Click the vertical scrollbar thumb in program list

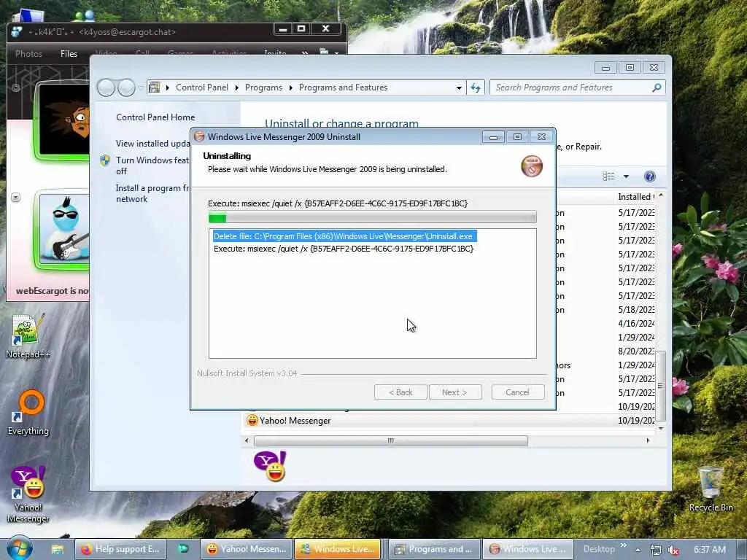[x=660, y=386]
